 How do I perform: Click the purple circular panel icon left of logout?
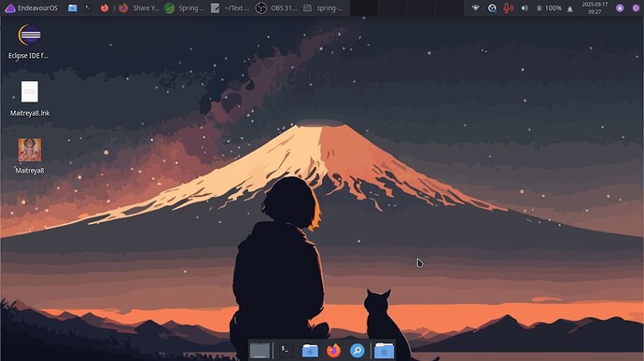point(620,7)
